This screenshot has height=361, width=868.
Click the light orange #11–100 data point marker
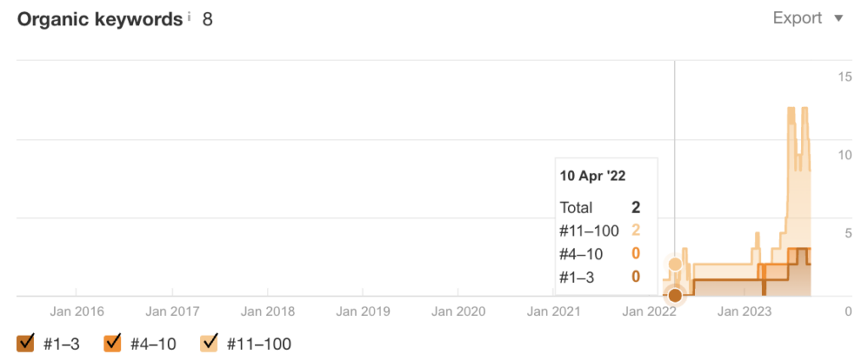[675, 264]
